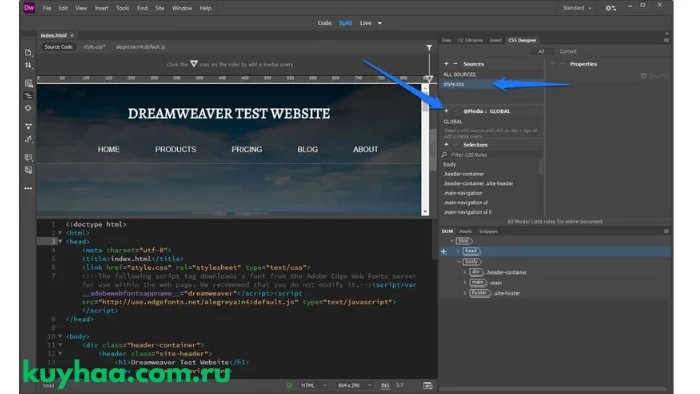This screenshot has width=700, height=394.
Task: Open the Live view dropdown arrow
Action: tap(380, 23)
